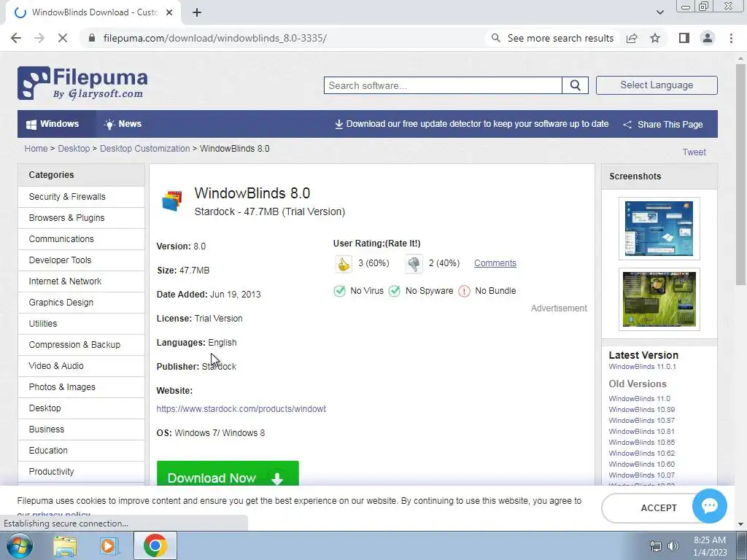Open Desktop category in sidebar

click(x=82, y=408)
